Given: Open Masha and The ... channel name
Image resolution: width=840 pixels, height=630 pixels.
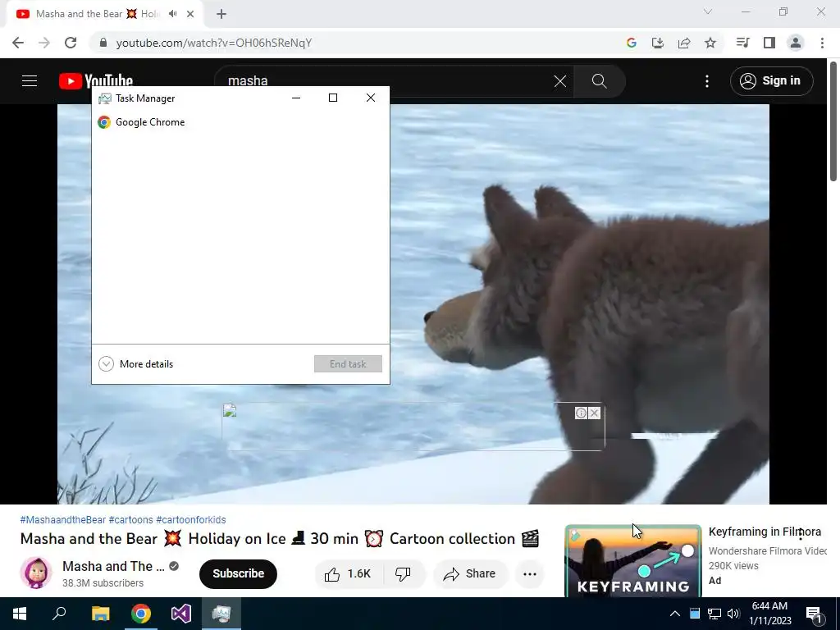Looking at the screenshot, I should (x=113, y=566).
